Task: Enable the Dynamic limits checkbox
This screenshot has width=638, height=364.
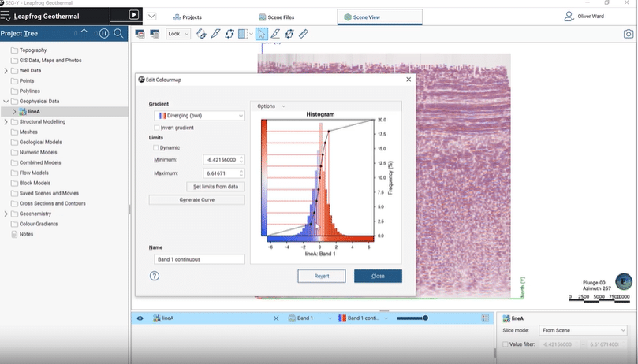Action: click(156, 147)
